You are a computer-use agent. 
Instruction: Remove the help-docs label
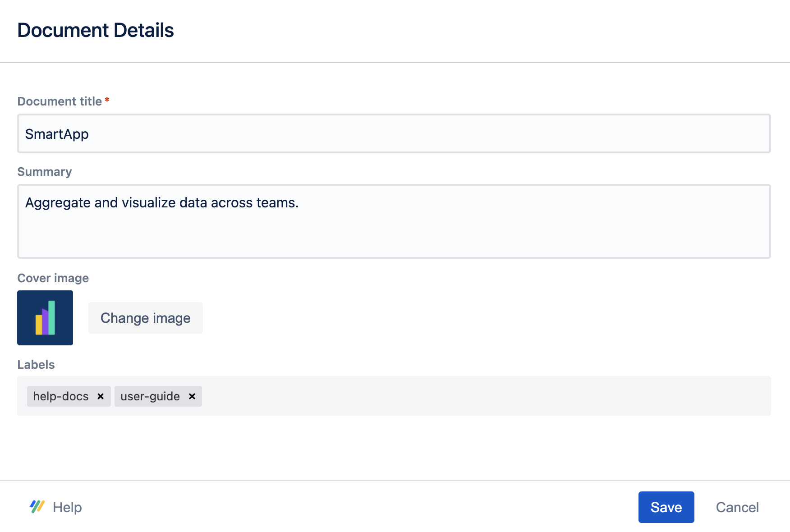click(101, 396)
